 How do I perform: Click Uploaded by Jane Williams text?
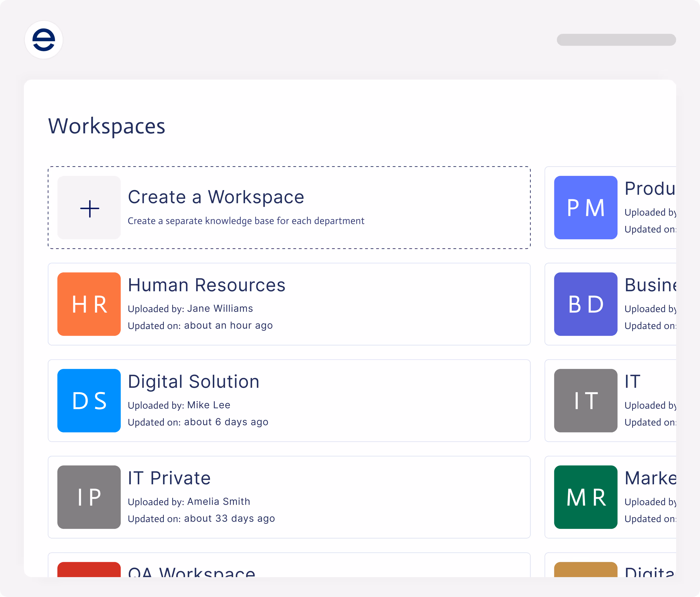(190, 309)
